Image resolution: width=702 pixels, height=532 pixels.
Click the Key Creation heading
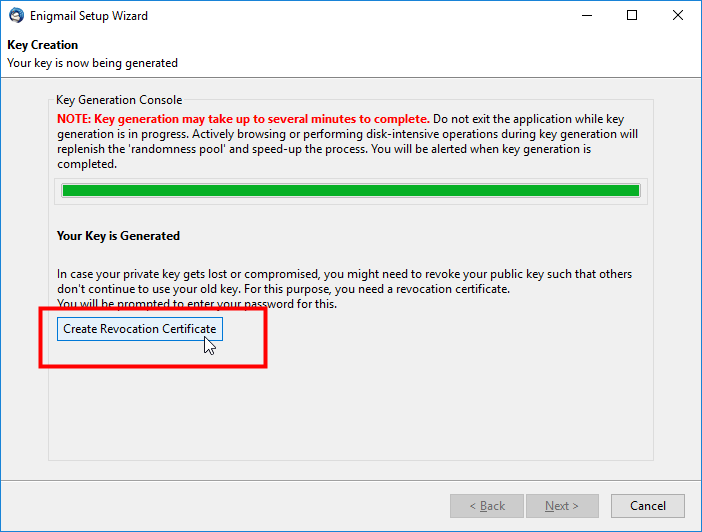tap(43, 45)
